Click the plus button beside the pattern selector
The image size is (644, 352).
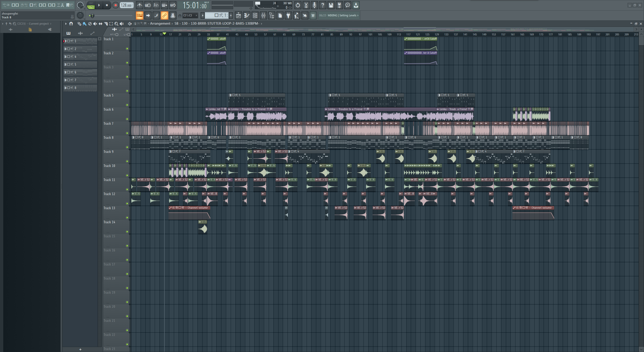(x=231, y=16)
